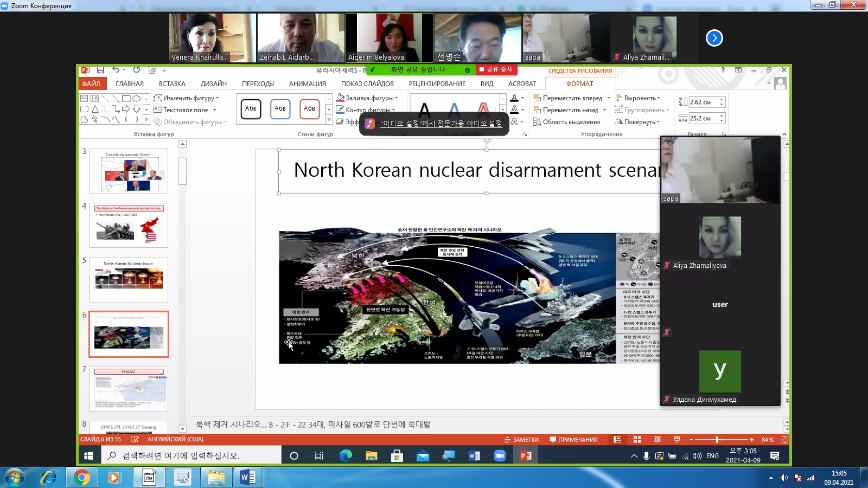The height and width of the screenshot is (488, 868).
Task: Expand the Заливка фигуры dropdown
Action: tap(397, 98)
